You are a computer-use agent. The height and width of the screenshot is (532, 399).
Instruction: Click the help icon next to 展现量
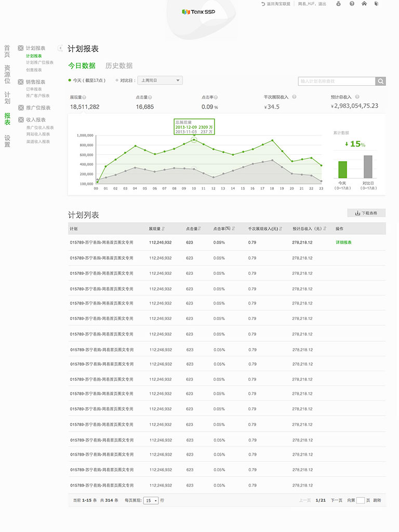pyautogui.click(x=84, y=97)
